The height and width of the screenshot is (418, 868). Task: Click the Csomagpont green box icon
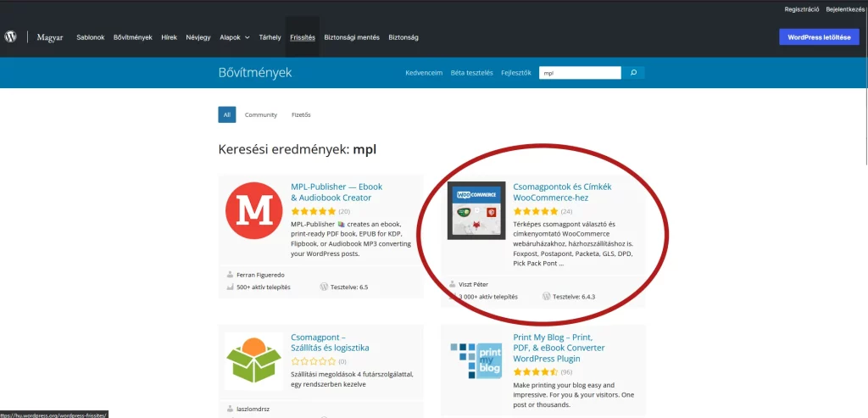click(254, 359)
